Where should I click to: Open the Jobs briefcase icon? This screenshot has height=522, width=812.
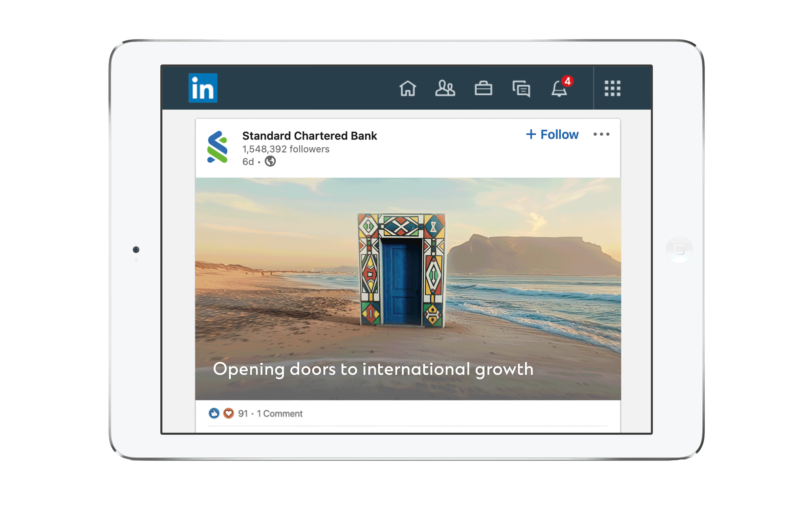pos(483,89)
